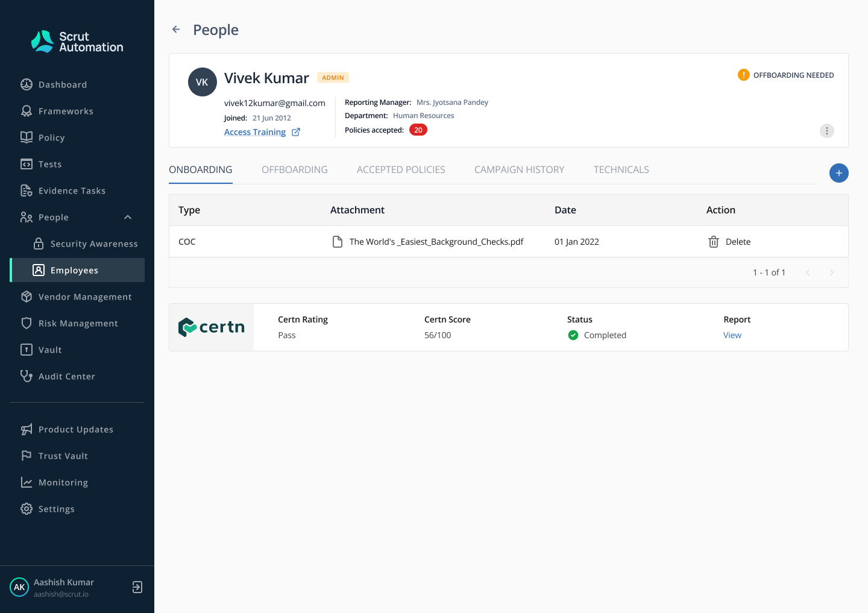Click the Trust Vault flag icon

[x=27, y=456]
